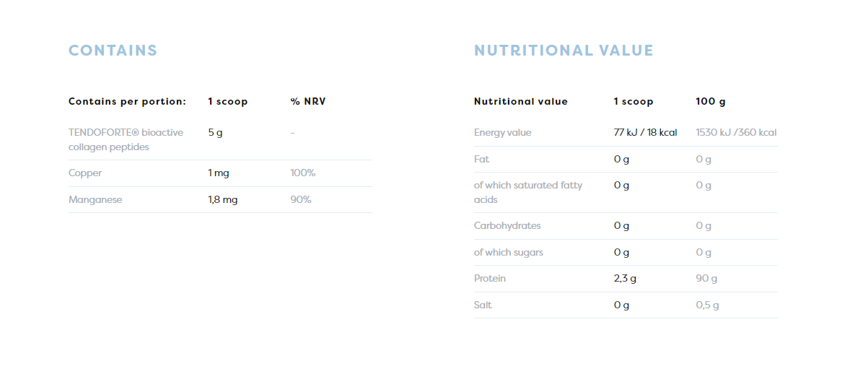This screenshot has height=369, width=868.
Task: Select the % NRV column header
Action: [x=308, y=101]
